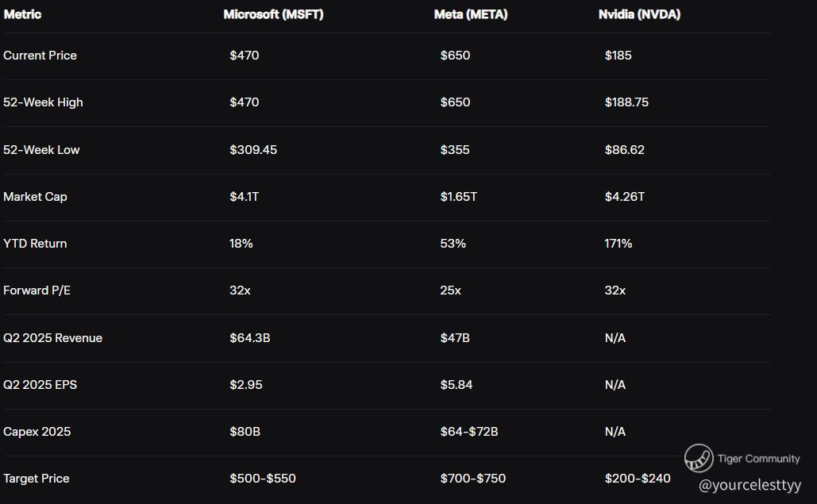Select the Metric column header
817x504 pixels.
(22, 14)
